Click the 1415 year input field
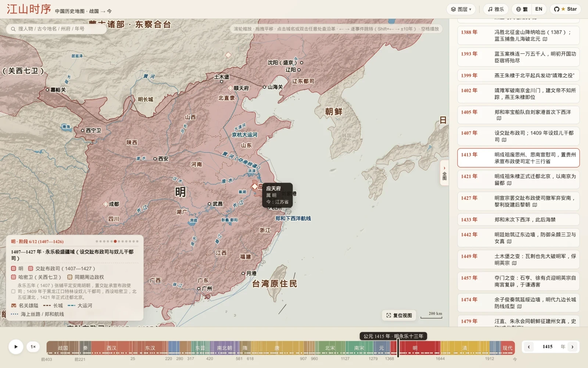The image size is (588, 368). point(548,347)
